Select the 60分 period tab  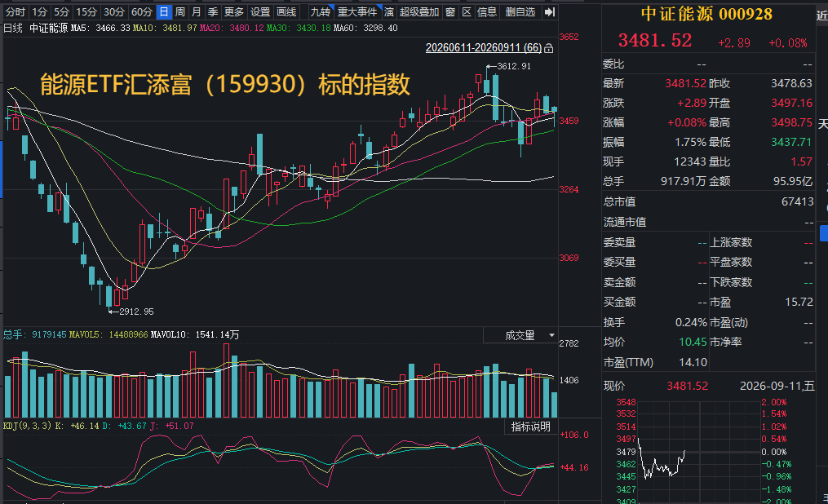(141, 11)
